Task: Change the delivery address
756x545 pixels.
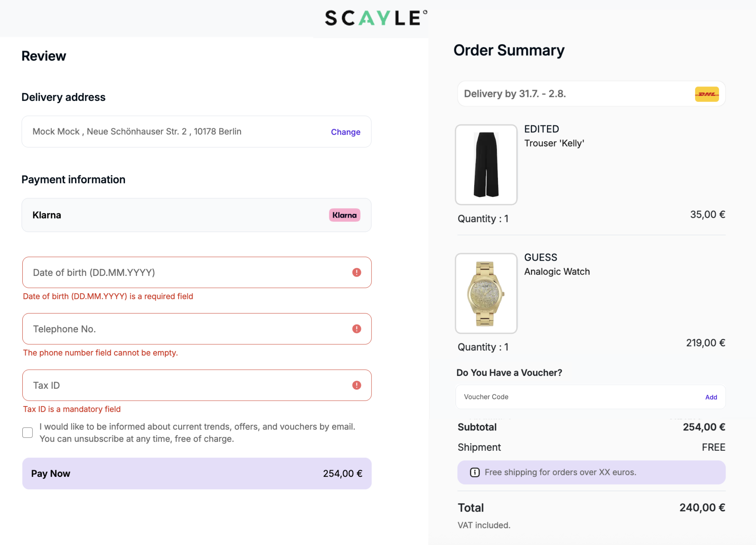Action: pos(345,132)
